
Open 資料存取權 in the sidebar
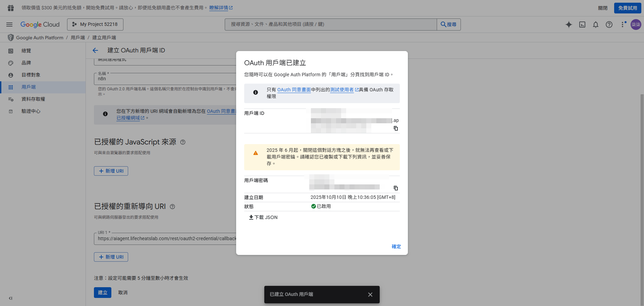[x=33, y=99]
